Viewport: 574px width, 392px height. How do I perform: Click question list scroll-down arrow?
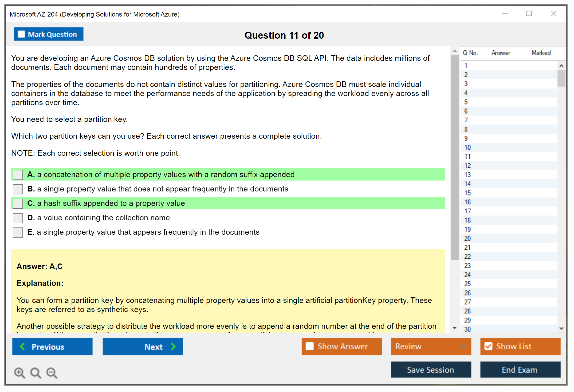click(x=561, y=328)
